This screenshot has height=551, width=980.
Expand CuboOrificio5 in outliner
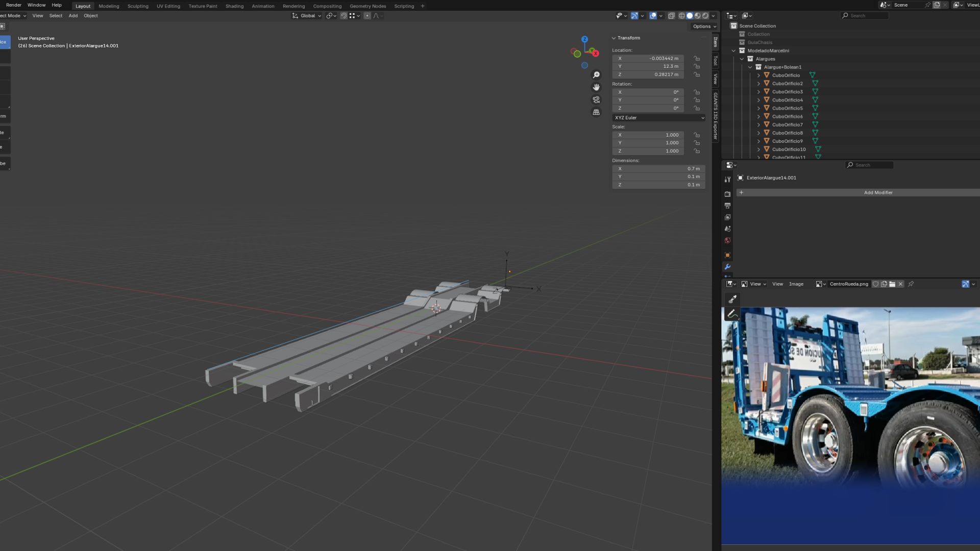point(758,108)
